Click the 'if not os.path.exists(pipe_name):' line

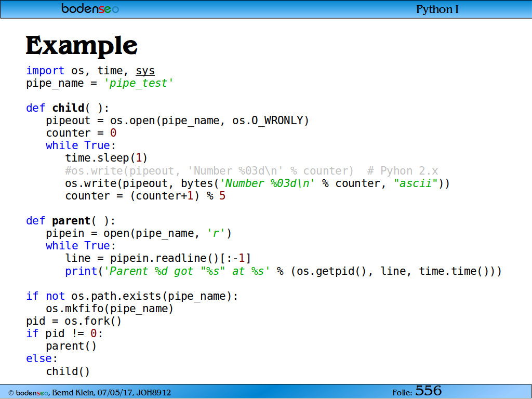[x=132, y=296]
